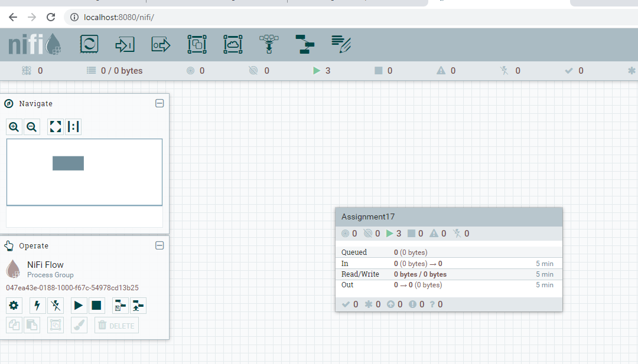Click the localhost:8080/nifi/ address bar
Image resolution: width=638 pixels, height=364 pixels.
[x=119, y=17]
